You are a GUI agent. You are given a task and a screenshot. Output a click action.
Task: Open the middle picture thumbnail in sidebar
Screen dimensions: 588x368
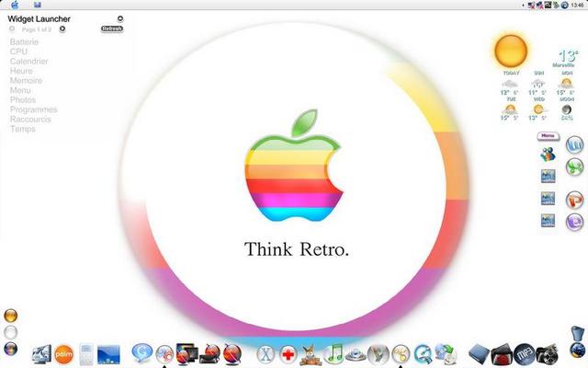(x=548, y=199)
